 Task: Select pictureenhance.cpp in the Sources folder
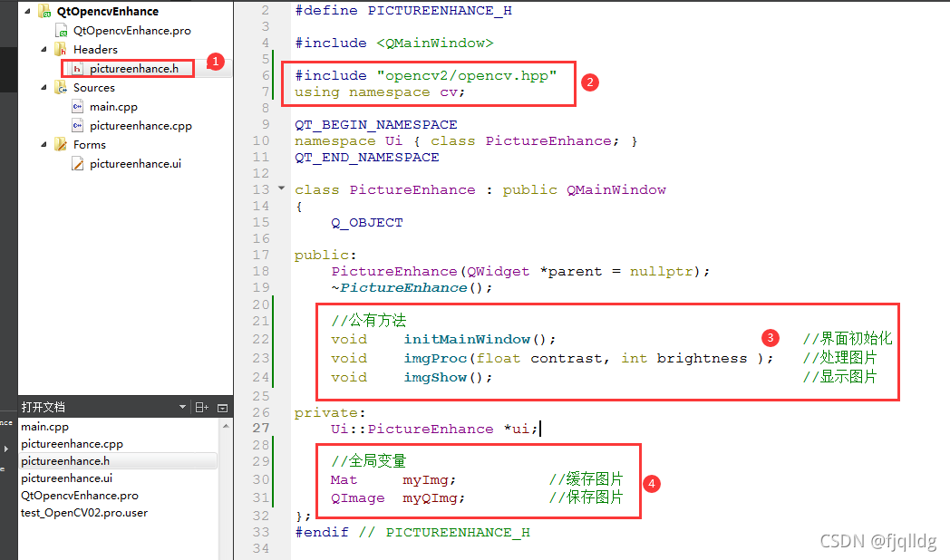[141, 125]
